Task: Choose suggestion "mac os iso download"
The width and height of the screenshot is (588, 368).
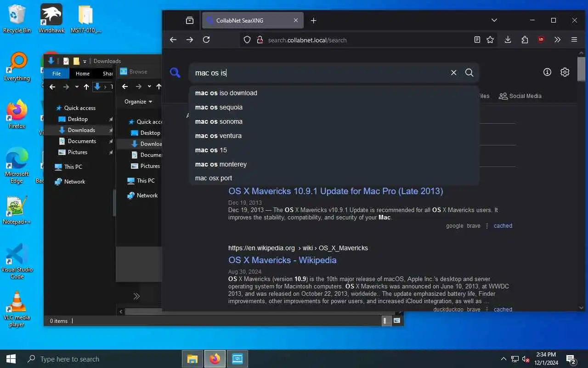Action: coord(334,93)
